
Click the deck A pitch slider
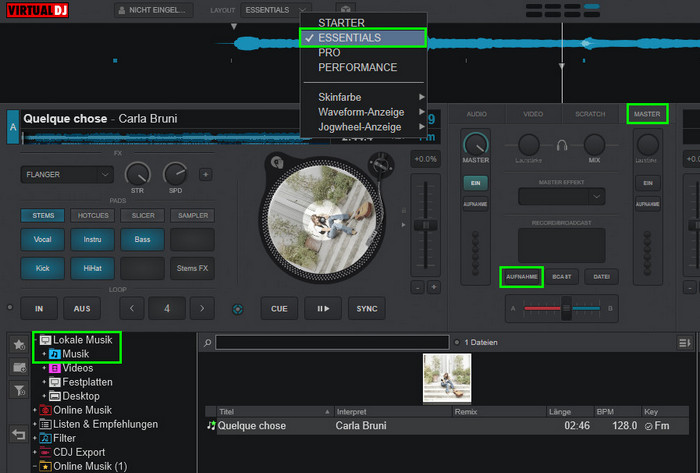[x=425, y=225]
